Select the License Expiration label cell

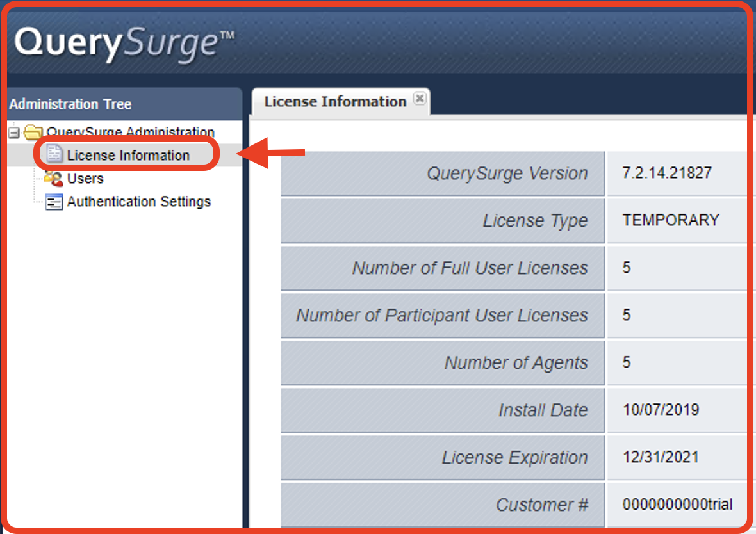(x=442, y=457)
